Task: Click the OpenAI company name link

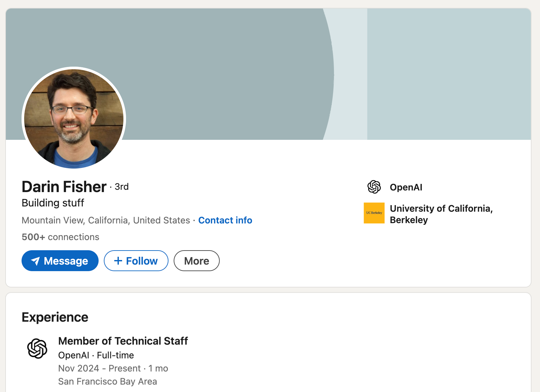Action: coord(406,187)
